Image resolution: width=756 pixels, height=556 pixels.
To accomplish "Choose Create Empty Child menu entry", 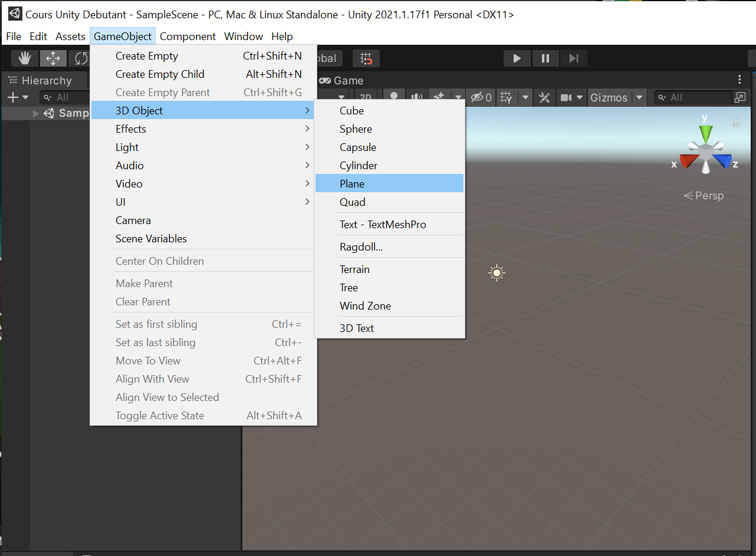I will coord(203,74).
